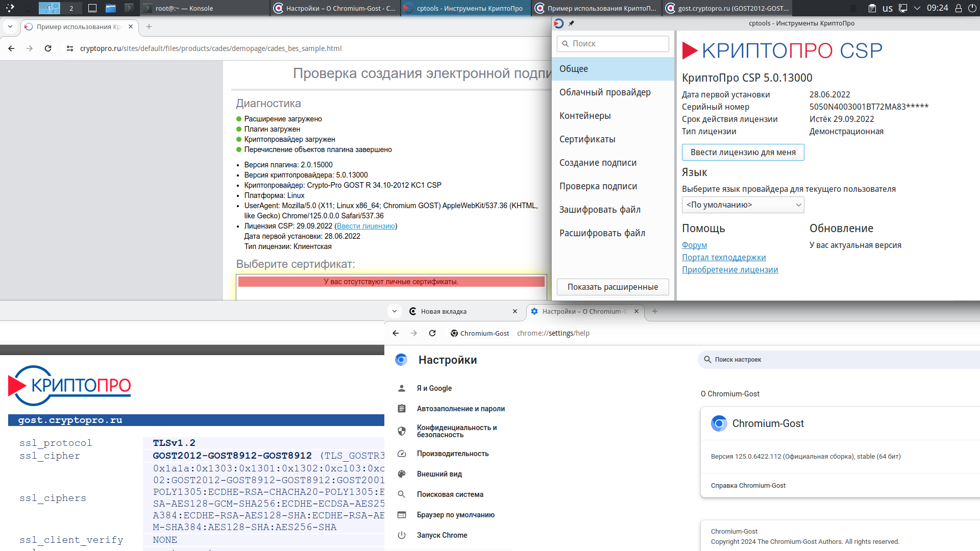Click the back arrow in the cryptopro.ru browser window
Image resolution: width=980 pixels, height=551 pixels.
tap(11, 48)
